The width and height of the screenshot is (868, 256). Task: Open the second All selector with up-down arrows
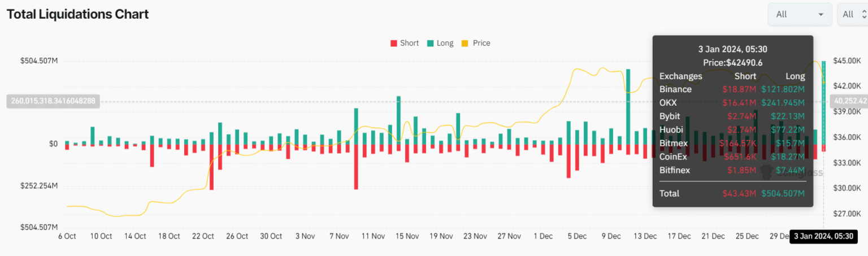pyautogui.click(x=852, y=14)
